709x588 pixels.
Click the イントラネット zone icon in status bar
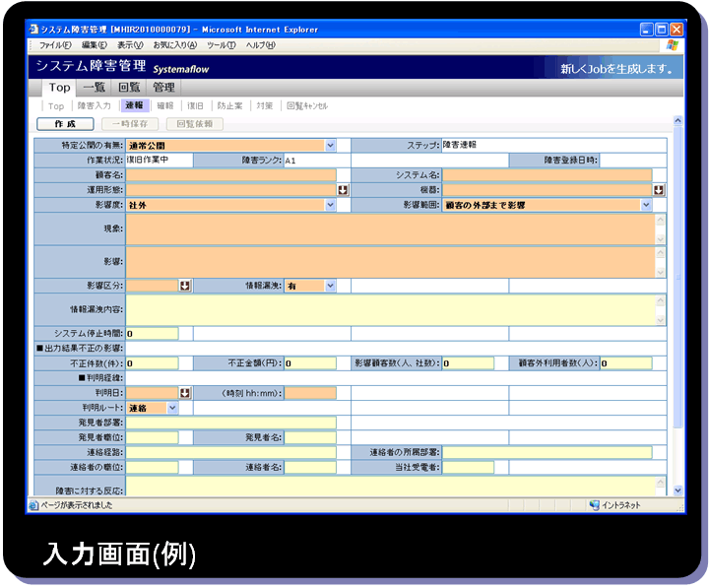594,505
